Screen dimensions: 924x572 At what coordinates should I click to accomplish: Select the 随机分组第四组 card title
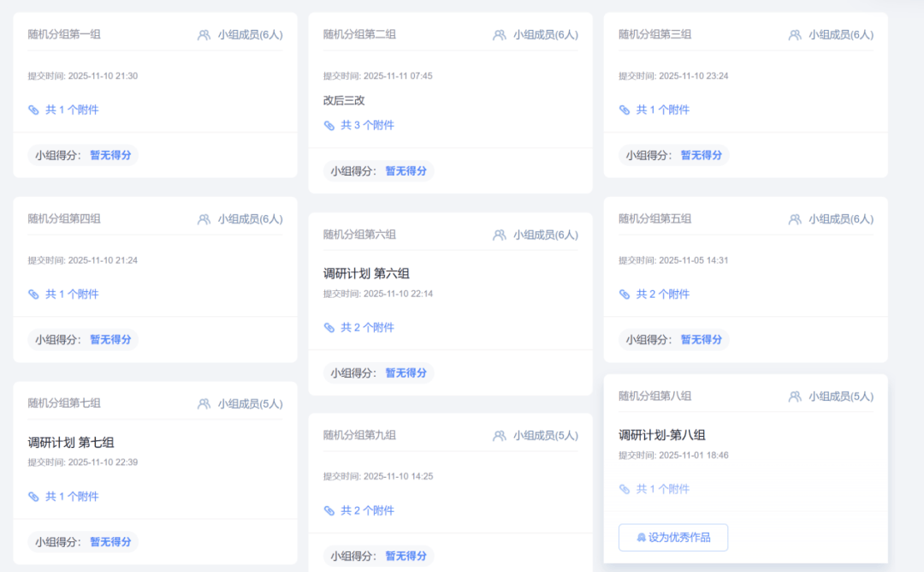64,218
